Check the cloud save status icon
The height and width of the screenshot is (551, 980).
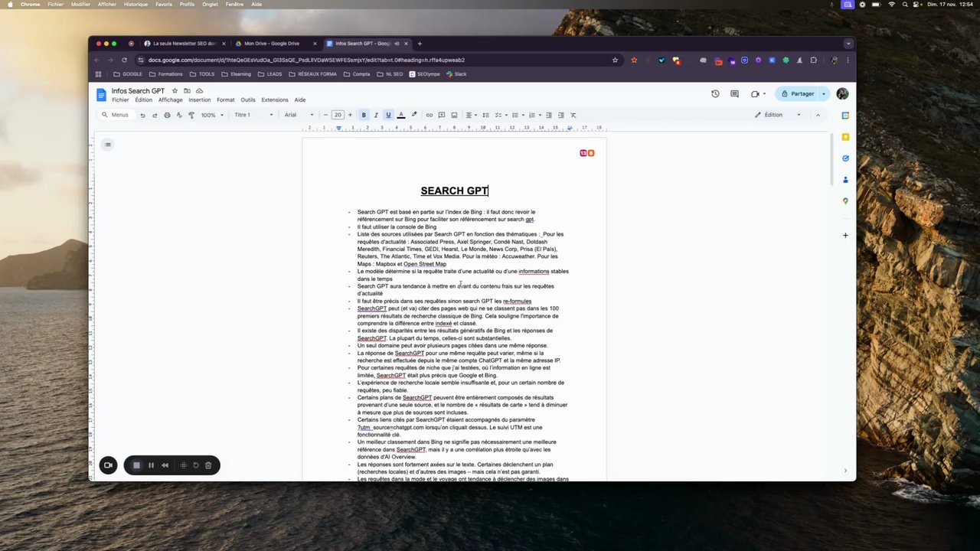(x=199, y=91)
